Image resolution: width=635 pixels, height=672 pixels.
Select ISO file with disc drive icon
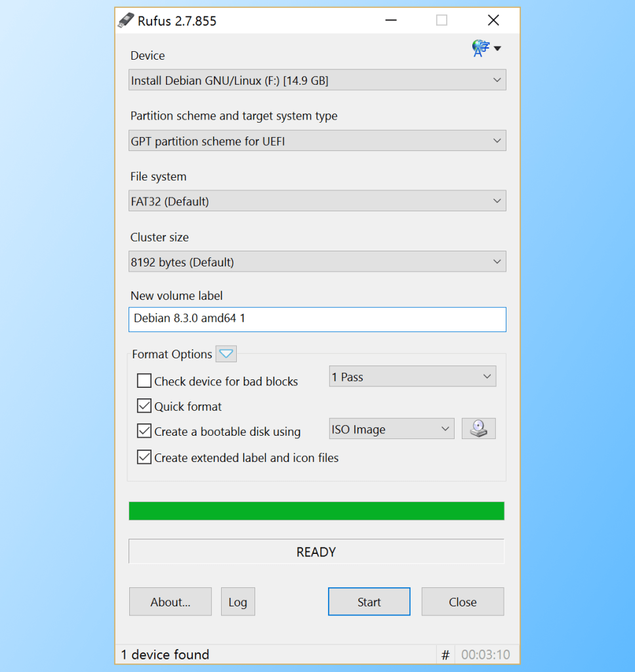click(x=479, y=429)
